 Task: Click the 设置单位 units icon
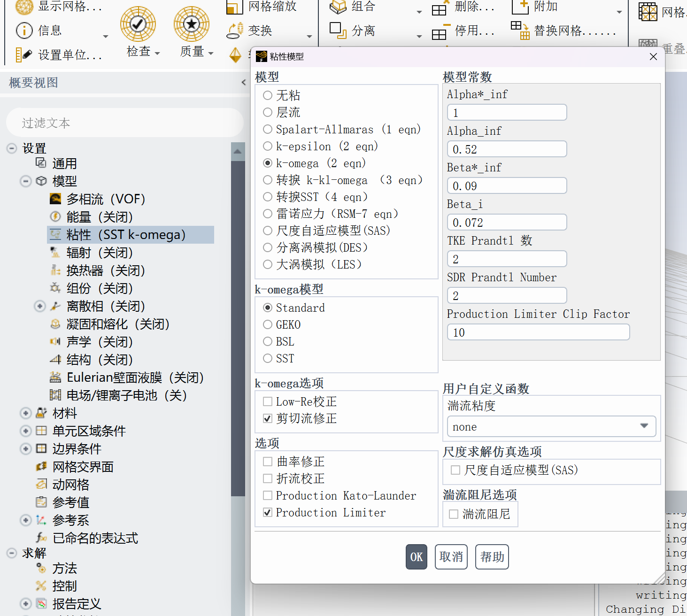coord(24,55)
